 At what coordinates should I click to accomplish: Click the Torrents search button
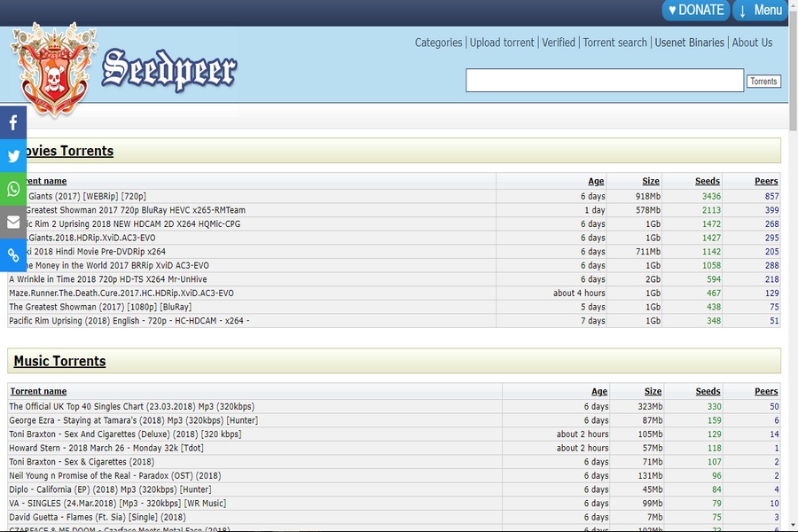coord(763,82)
